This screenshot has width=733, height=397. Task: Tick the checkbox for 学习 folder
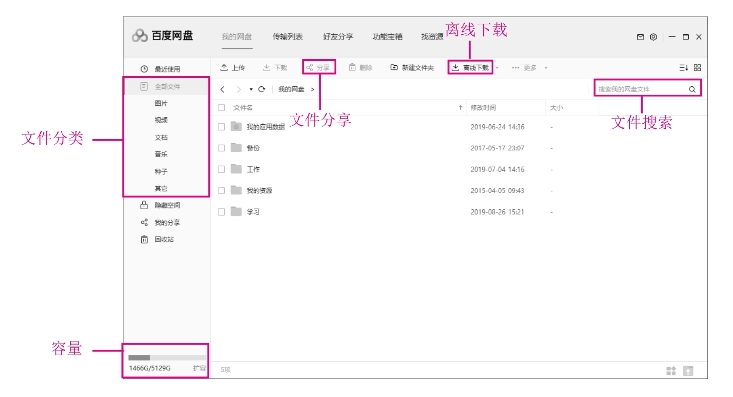click(x=222, y=212)
